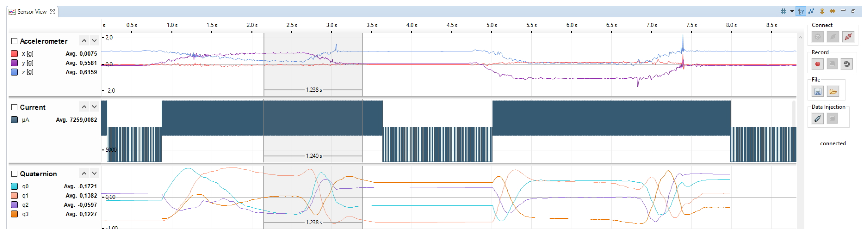Toggle the Y-axis scale toolbar button
Viewport: 868px width, 237px height.
pyautogui.click(x=801, y=11)
